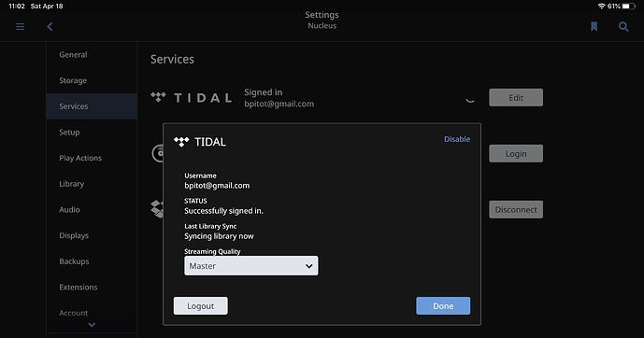Click the Services heading
This screenshot has height=338, width=644.
point(172,59)
